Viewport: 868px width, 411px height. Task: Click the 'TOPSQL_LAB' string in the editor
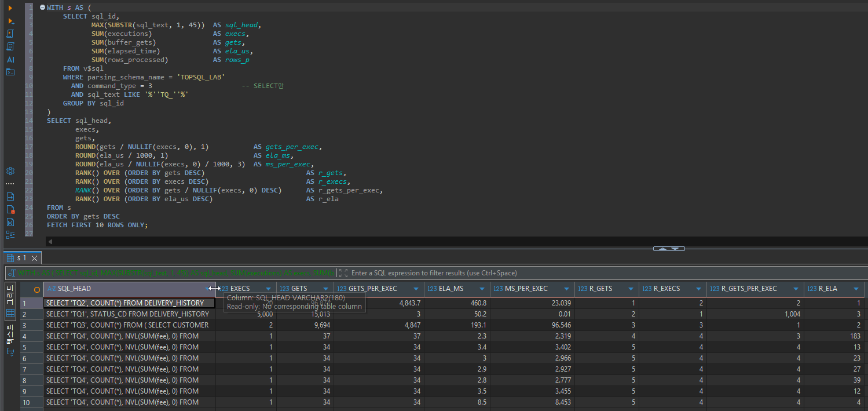point(200,77)
